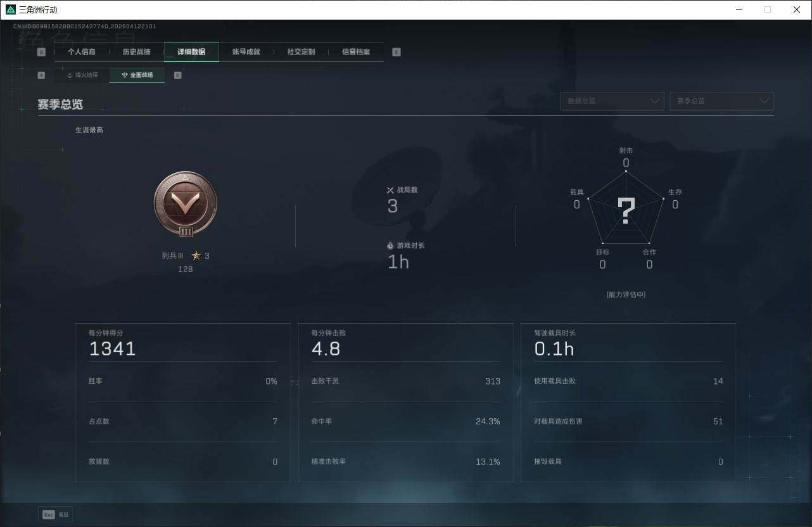The height and width of the screenshot is (527, 812).
Task: Click the 占点数 stat row label
Action: [99, 421]
